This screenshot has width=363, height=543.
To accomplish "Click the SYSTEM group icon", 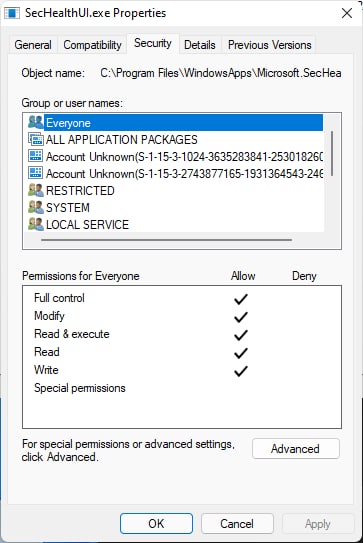I will pos(36,207).
